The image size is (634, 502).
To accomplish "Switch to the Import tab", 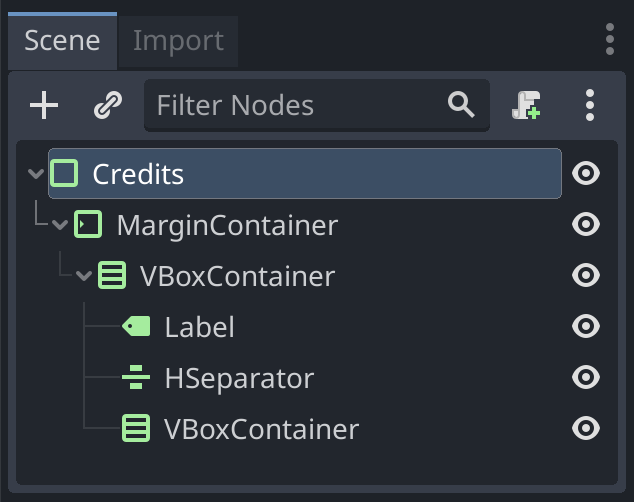I will point(178,41).
